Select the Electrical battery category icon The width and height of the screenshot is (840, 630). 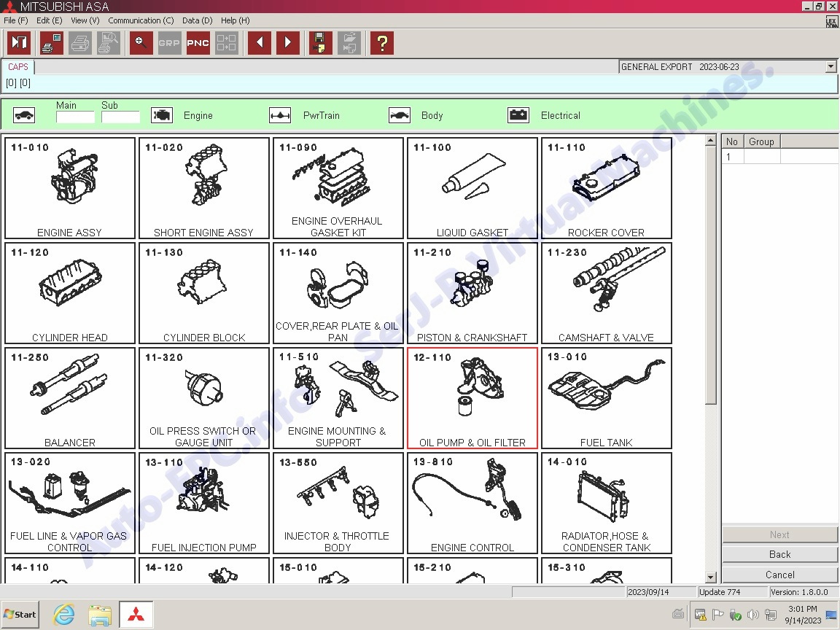pos(518,115)
